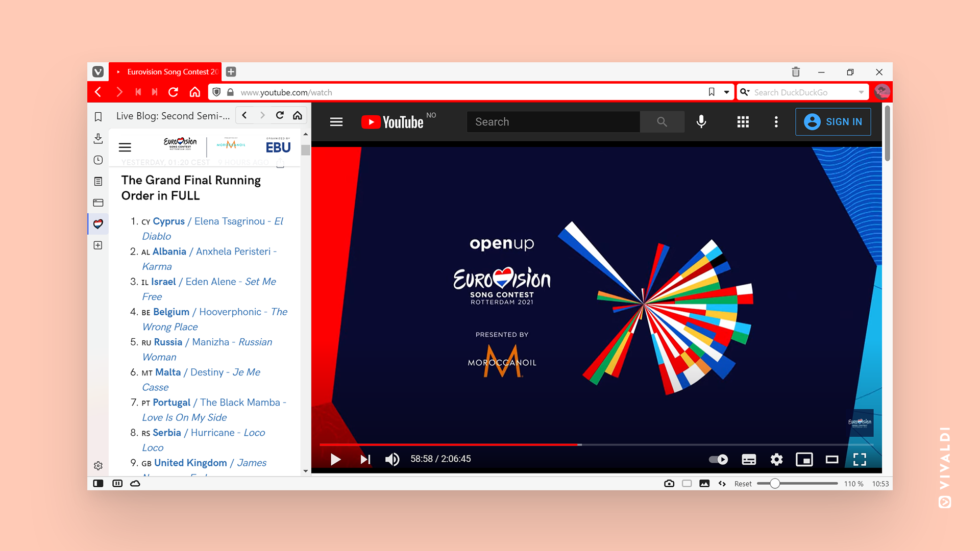Image resolution: width=980 pixels, height=551 pixels.
Task: Switch to theater mode
Action: (x=832, y=459)
